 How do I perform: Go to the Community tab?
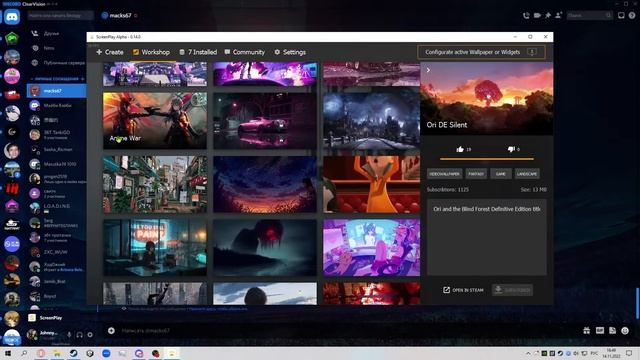244,52
